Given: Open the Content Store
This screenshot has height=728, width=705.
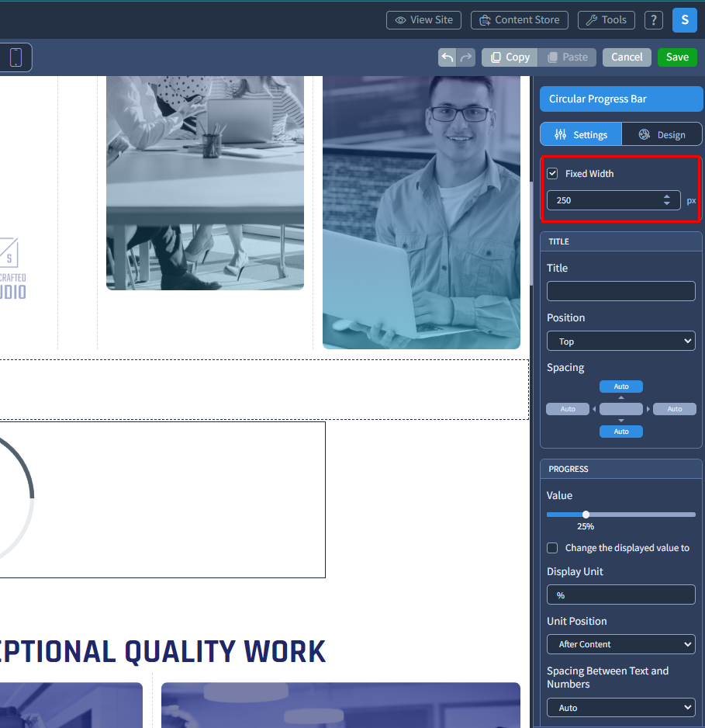Looking at the screenshot, I should pos(520,20).
